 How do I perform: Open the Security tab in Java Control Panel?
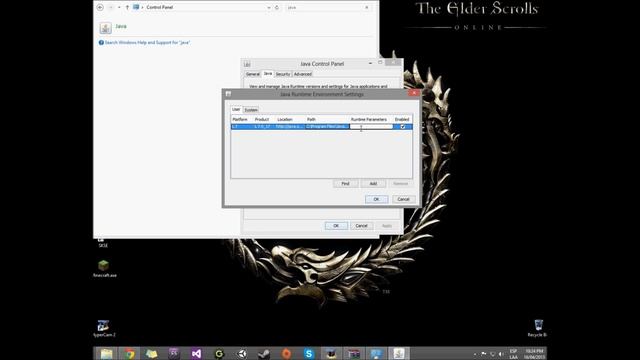click(x=282, y=74)
